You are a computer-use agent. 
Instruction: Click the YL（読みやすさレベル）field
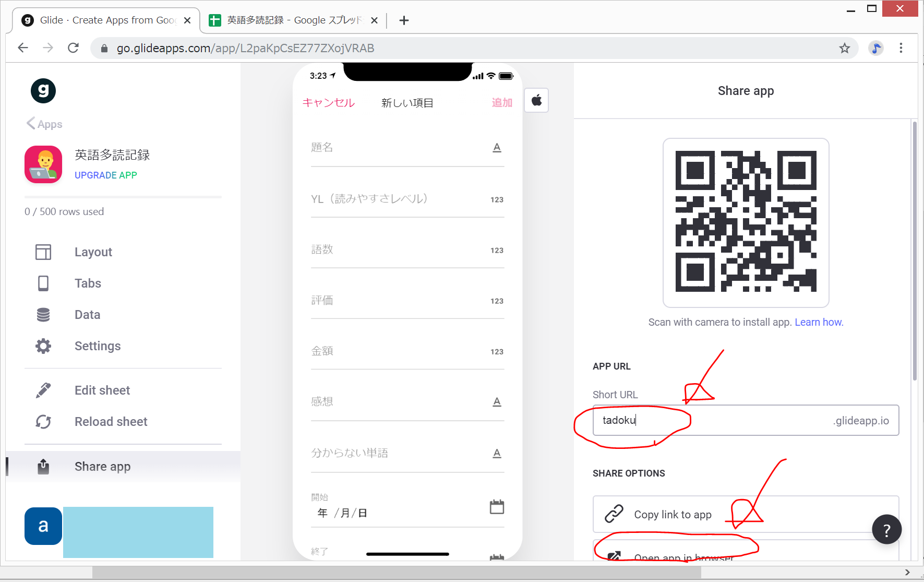(x=407, y=199)
